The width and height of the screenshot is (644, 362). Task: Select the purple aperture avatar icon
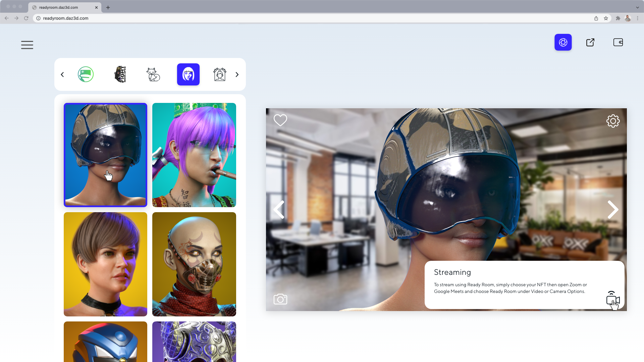click(563, 42)
